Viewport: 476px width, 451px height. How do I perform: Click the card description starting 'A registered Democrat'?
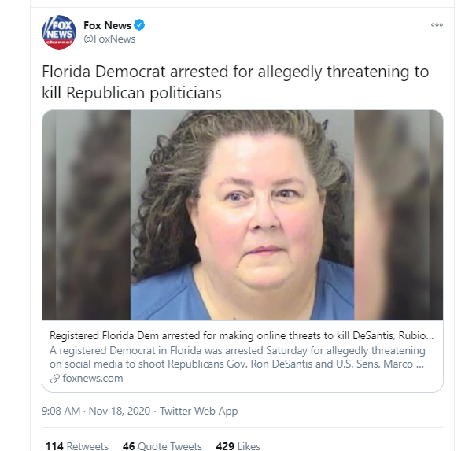[x=237, y=357]
